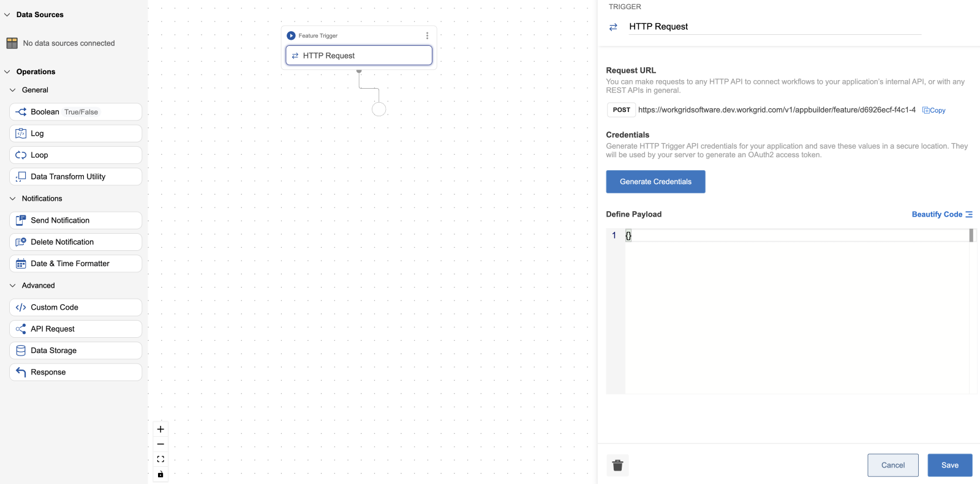Copy the request URL
This screenshot has height=484, width=980.
click(x=934, y=110)
